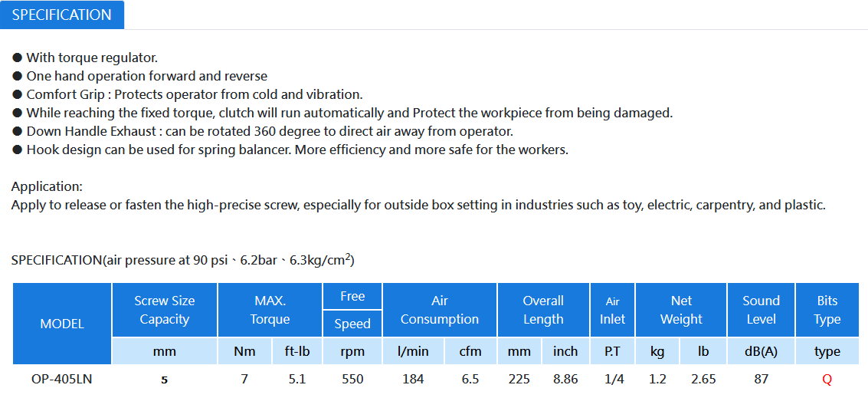Select the Air Inlet header
The height and width of the screenshot is (398, 868).
tap(612, 310)
